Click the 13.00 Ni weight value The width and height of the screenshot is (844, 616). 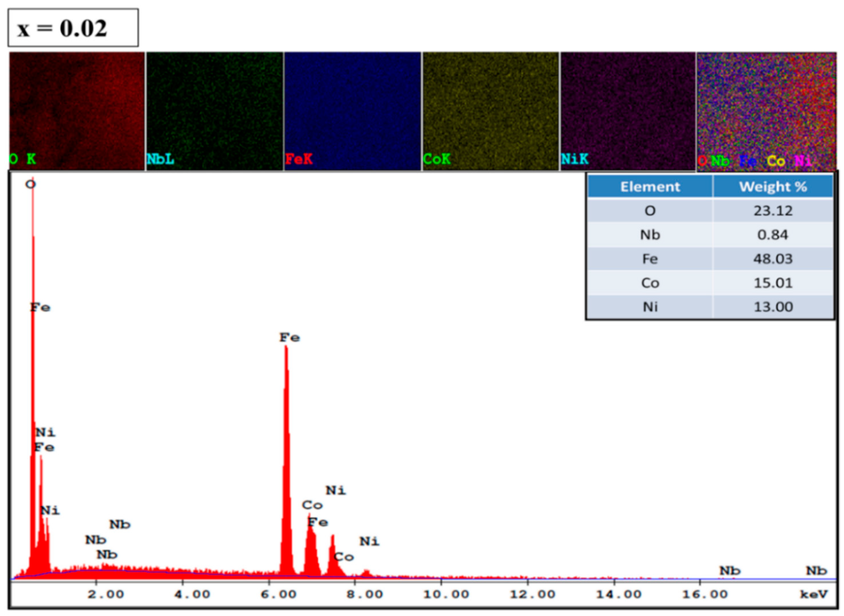point(773,307)
